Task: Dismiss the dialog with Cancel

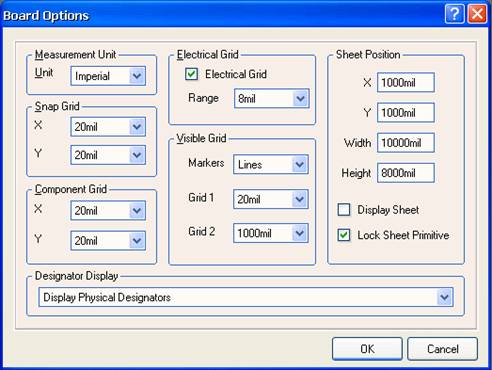Action: (443, 349)
